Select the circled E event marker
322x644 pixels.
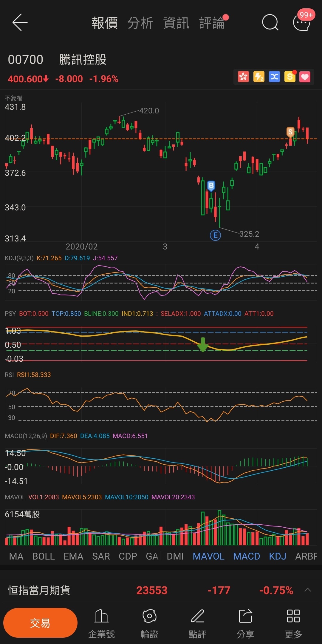tap(215, 235)
